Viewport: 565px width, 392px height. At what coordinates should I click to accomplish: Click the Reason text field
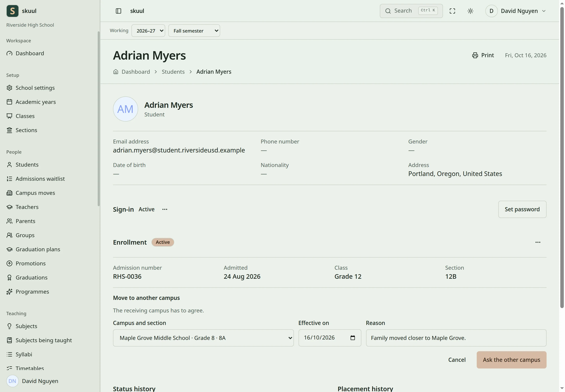pos(456,338)
